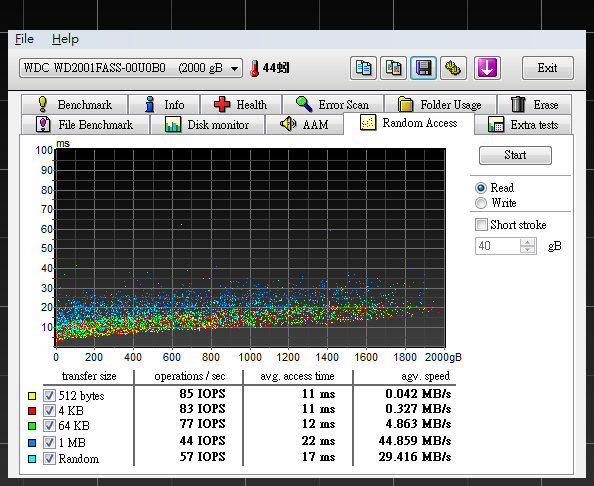Screen dimensions: 594x486
Task: Click the Erase trash can icon
Action: click(x=518, y=104)
